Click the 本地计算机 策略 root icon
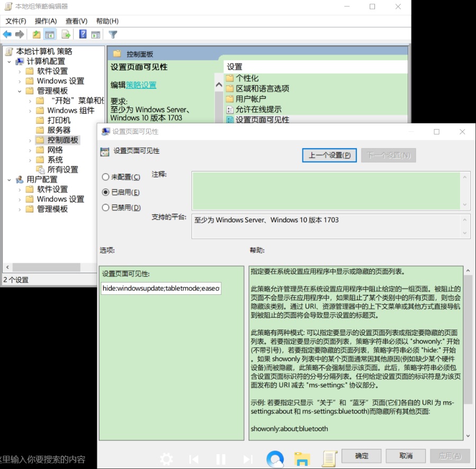 10,51
